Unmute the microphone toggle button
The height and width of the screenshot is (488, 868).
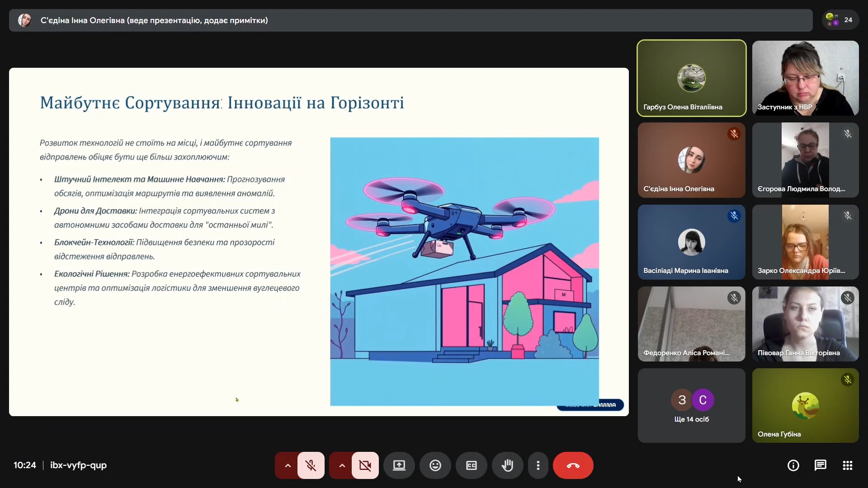click(311, 465)
